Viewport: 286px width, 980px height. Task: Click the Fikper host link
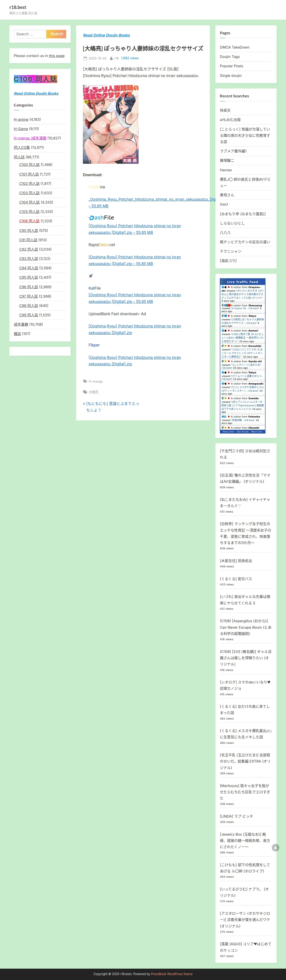pos(94,345)
